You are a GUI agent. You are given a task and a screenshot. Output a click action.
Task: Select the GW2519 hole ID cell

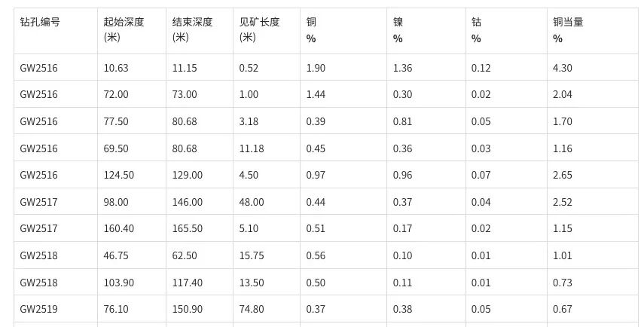(56, 309)
